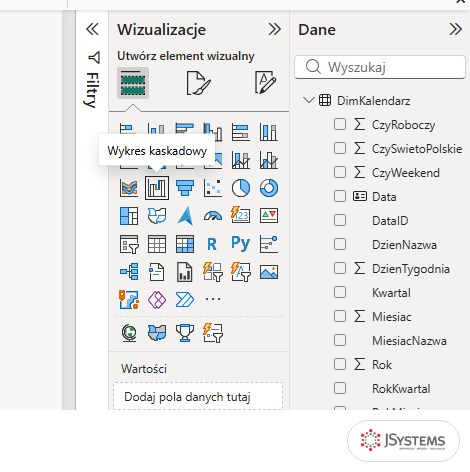Image resolution: width=470 pixels, height=472 pixels.
Task: Insert a slicer visual
Action: 129,244
